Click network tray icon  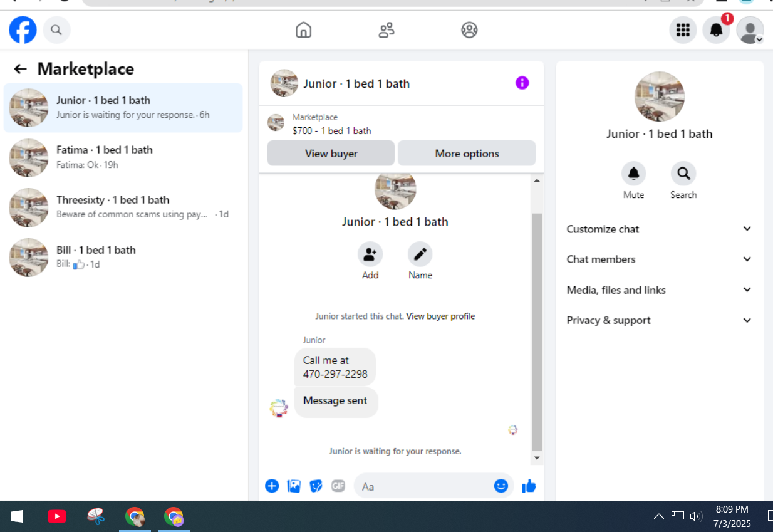pyautogui.click(x=677, y=516)
